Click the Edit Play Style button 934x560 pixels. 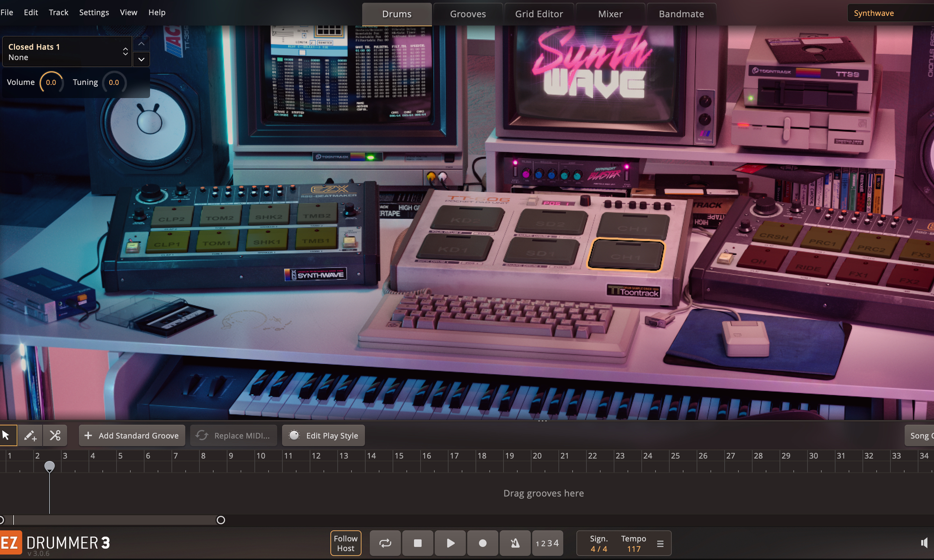click(x=324, y=435)
